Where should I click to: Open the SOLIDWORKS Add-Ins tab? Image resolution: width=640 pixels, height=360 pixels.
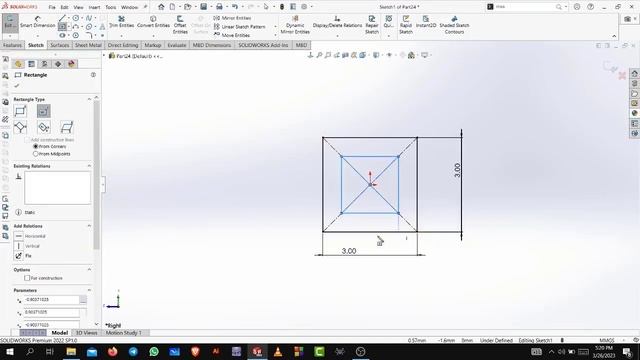click(263, 45)
